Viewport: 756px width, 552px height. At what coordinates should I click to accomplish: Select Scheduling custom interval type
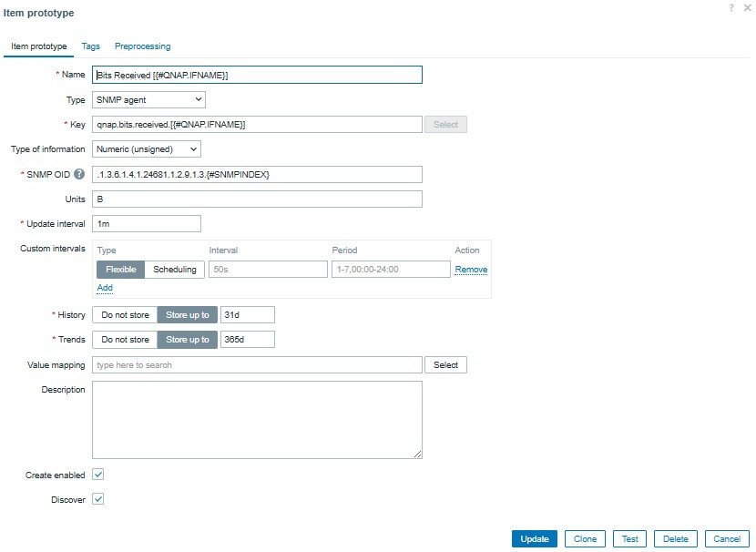tap(175, 270)
